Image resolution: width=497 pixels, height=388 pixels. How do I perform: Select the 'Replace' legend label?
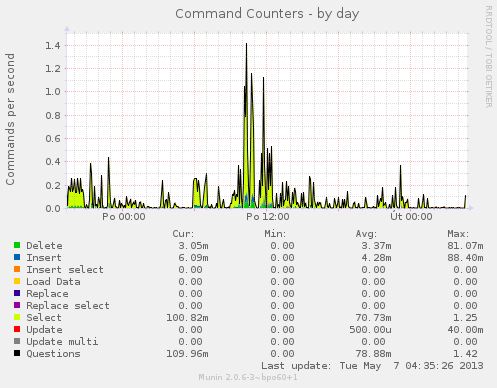[47, 294]
